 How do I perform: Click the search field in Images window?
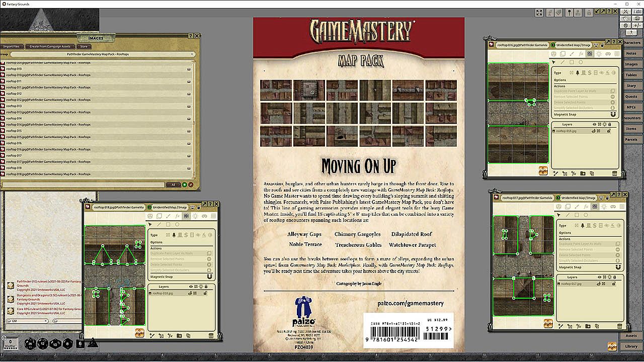pos(83,185)
